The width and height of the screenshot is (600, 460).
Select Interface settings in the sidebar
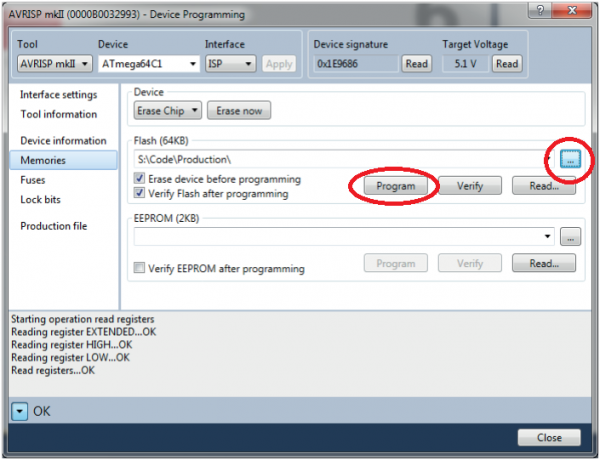tap(59, 95)
